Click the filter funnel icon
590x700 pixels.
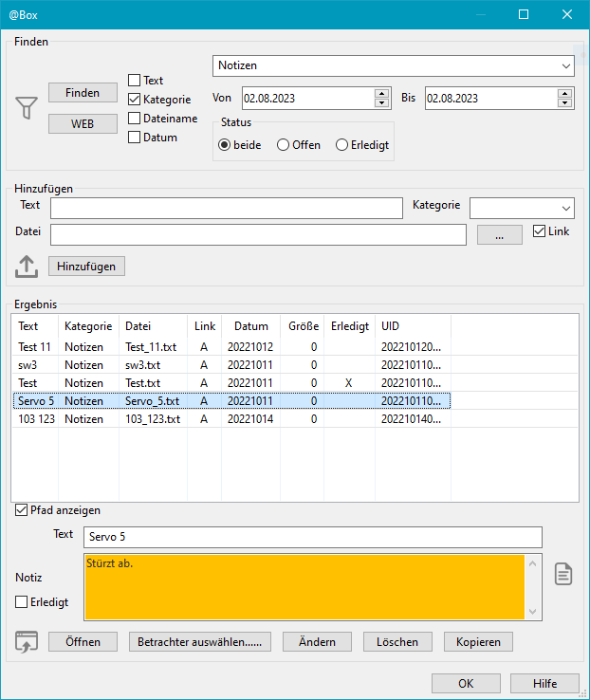[27, 108]
